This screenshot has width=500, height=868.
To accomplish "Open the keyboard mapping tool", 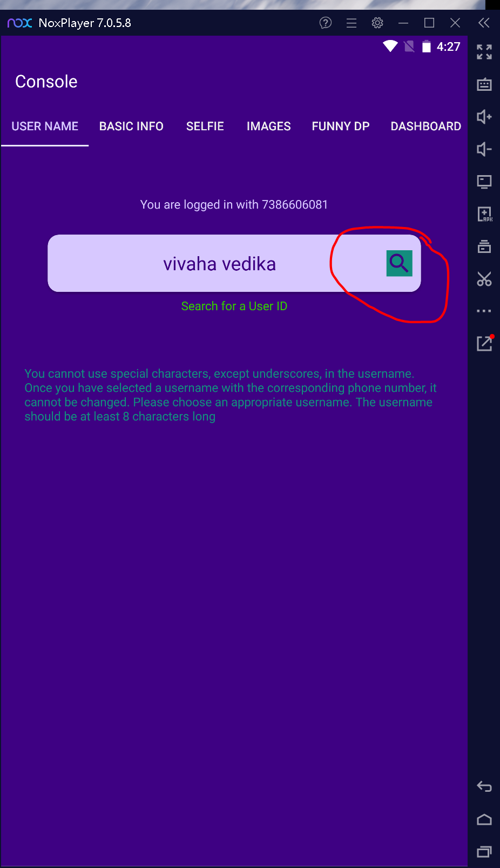I will pyautogui.click(x=484, y=84).
